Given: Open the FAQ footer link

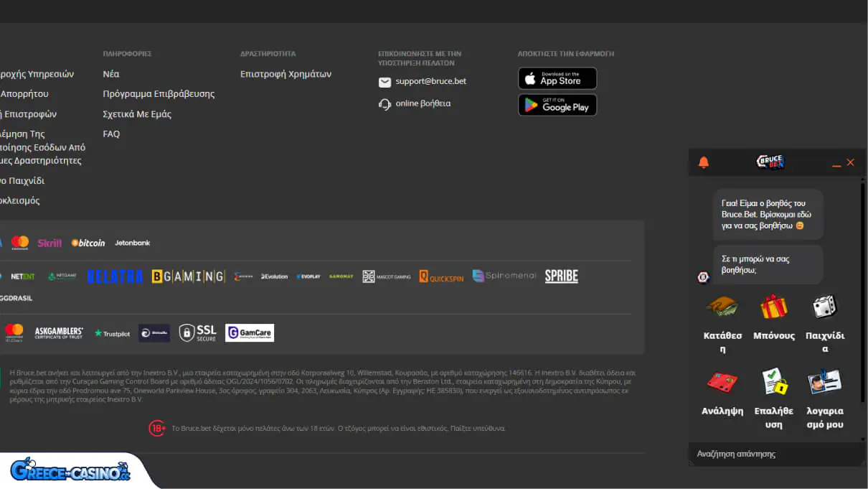Looking at the screenshot, I should click(x=111, y=134).
